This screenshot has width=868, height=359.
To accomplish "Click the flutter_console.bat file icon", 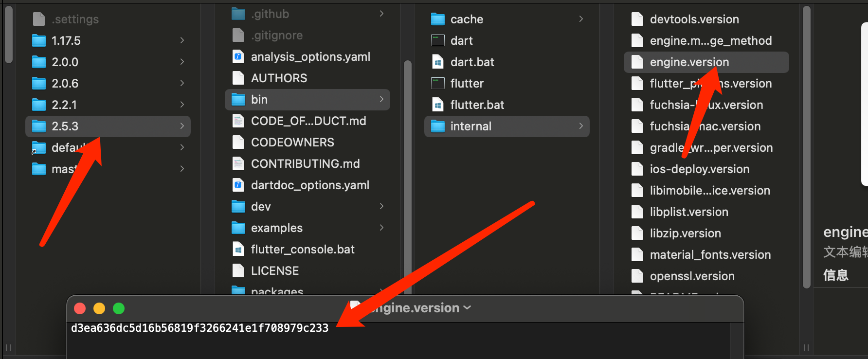I will tap(238, 249).
